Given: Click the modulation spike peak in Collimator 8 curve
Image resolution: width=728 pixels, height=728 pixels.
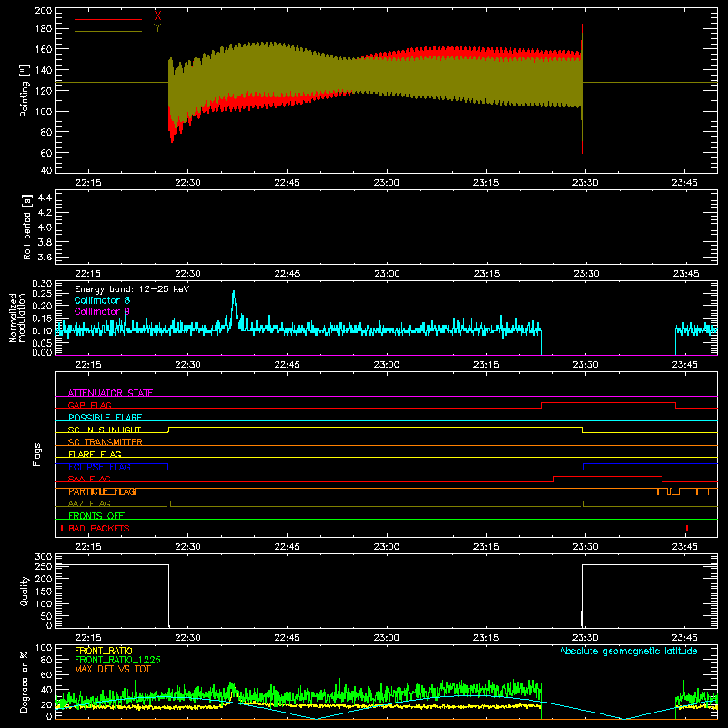Looking at the screenshot, I should pos(234,292).
